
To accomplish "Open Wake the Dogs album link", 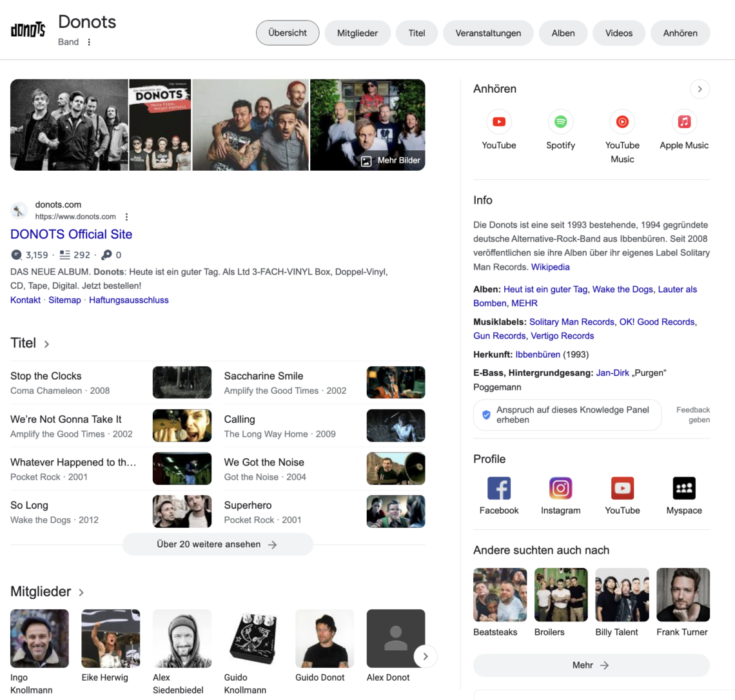I will pyautogui.click(x=623, y=289).
